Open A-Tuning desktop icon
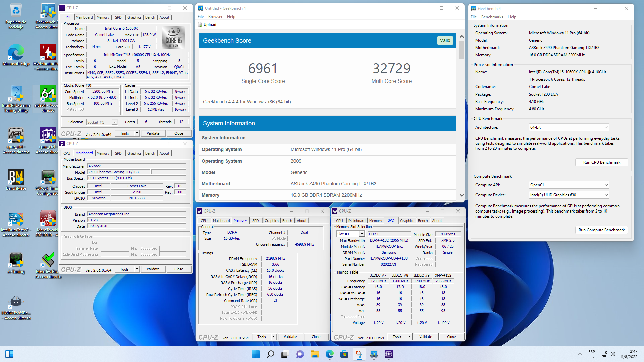Image resolution: width=644 pixels, height=362 pixels. click(x=16, y=263)
